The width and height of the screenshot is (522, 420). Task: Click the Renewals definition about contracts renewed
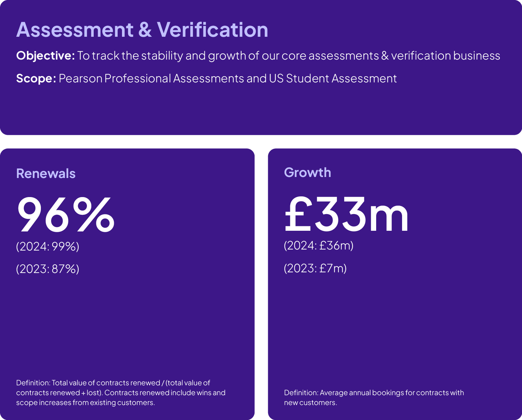[x=121, y=392]
